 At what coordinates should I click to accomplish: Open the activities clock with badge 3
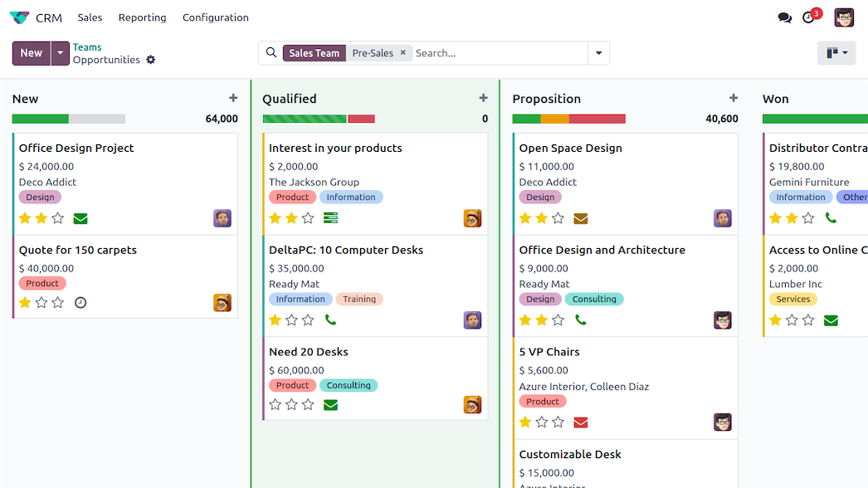[x=809, y=17]
